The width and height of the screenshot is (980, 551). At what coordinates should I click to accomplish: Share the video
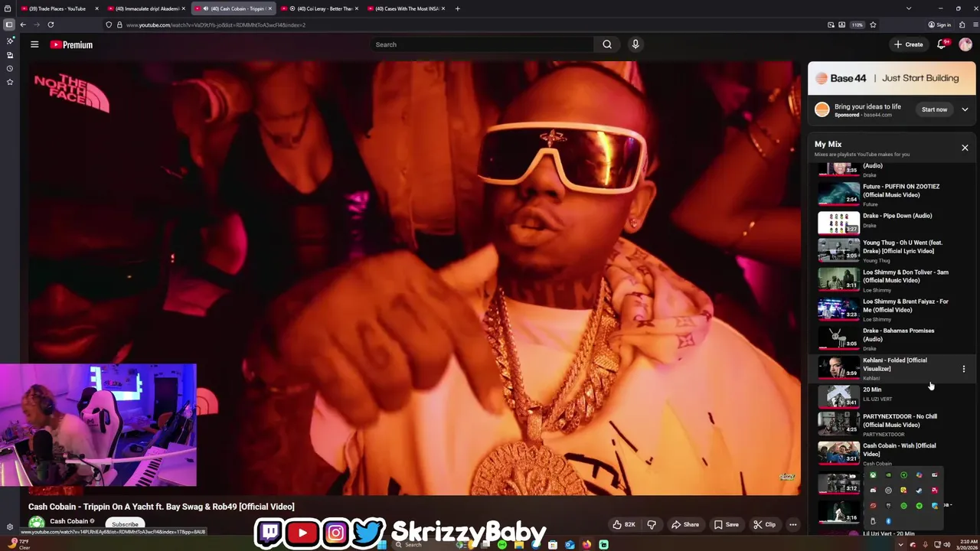(x=685, y=524)
